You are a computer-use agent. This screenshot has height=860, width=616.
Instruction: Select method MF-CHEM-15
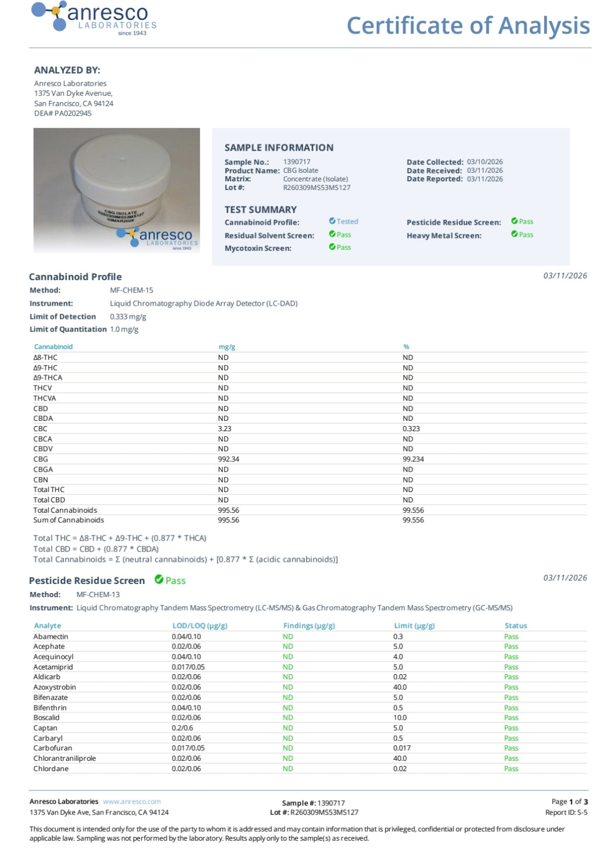(131, 290)
